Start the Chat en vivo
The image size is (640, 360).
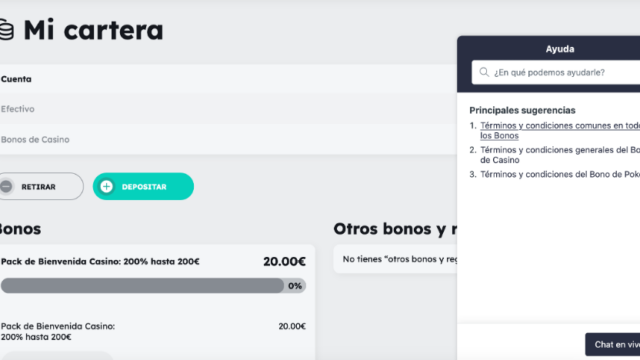tap(613, 344)
